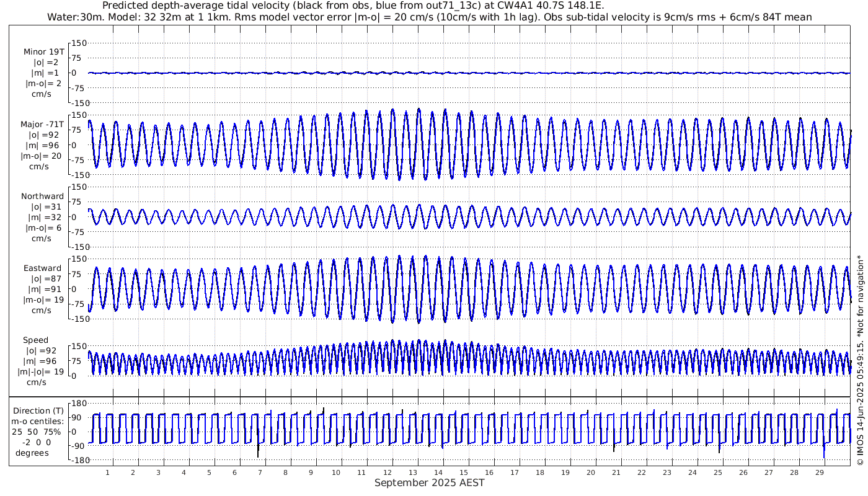Click day 7 on the date axis
The image size is (868, 496).
coord(260,472)
